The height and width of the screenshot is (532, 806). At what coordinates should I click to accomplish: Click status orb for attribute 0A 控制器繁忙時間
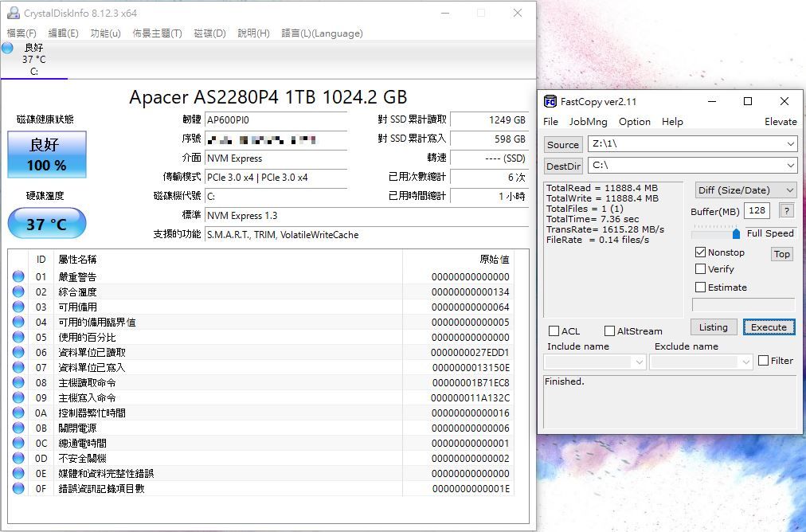tap(18, 413)
